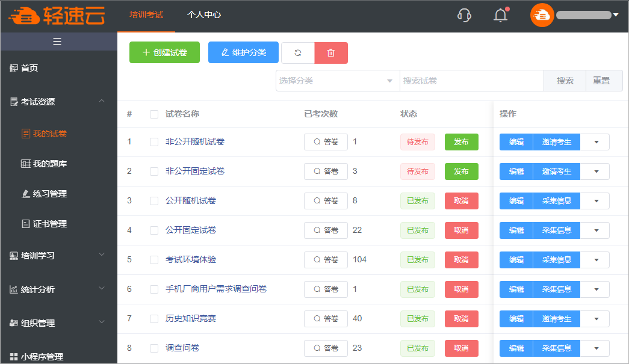
Task: View 答卷 for 公开固定试卷
Action: pos(326,230)
